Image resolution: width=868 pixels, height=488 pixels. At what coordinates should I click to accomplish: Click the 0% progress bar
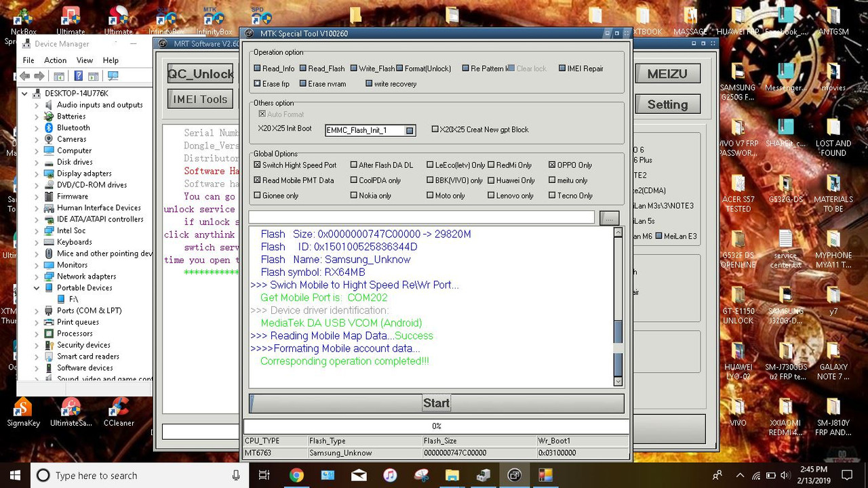[x=436, y=426]
